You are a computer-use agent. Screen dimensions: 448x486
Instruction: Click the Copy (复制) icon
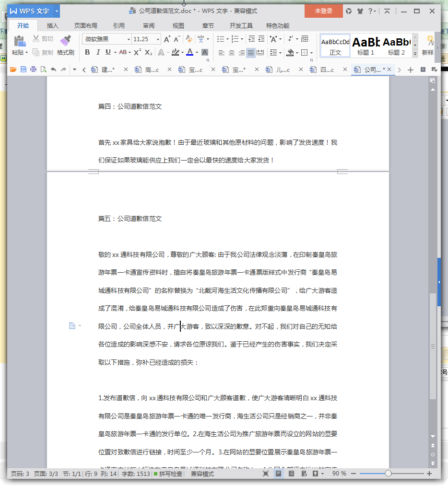point(36,52)
